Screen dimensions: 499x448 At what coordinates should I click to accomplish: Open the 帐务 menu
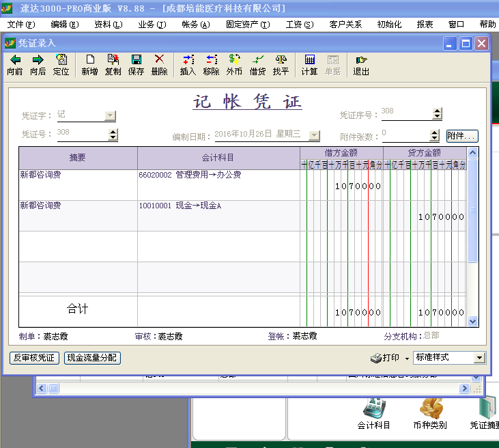[x=195, y=25]
